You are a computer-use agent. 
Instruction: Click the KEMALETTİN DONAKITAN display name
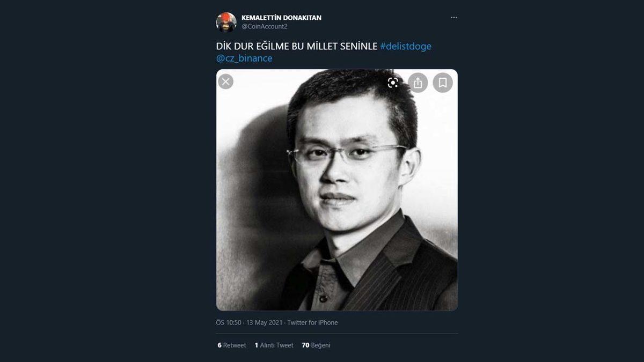tap(281, 18)
